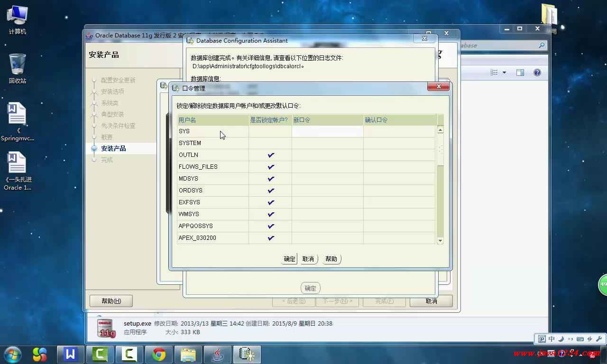Open the Springmvc Word document on desktop
607x364 pixels.
tap(18, 122)
